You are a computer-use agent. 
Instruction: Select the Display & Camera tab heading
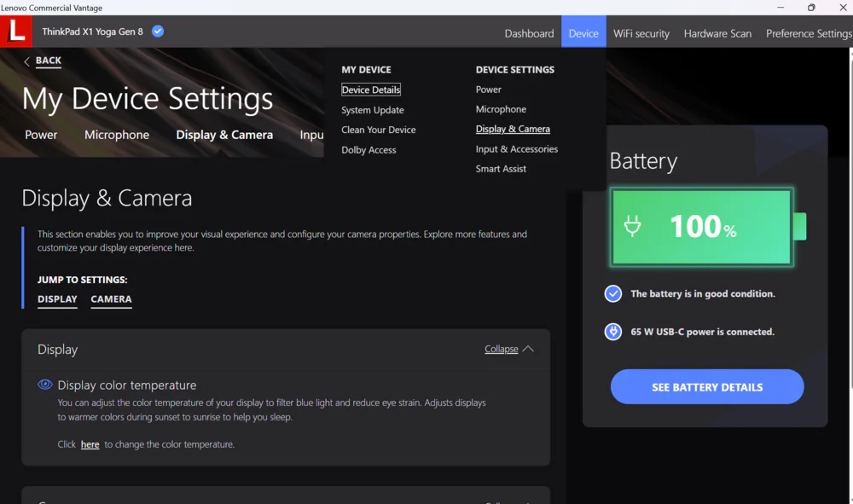(x=224, y=135)
